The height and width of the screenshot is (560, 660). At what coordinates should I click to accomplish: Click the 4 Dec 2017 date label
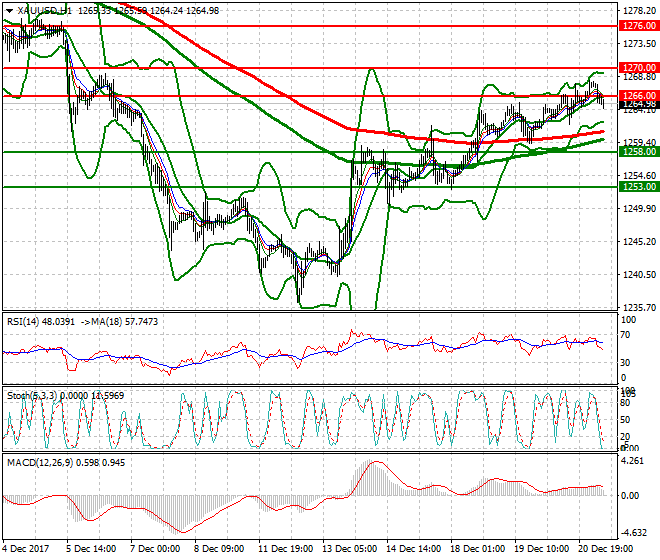26,549
